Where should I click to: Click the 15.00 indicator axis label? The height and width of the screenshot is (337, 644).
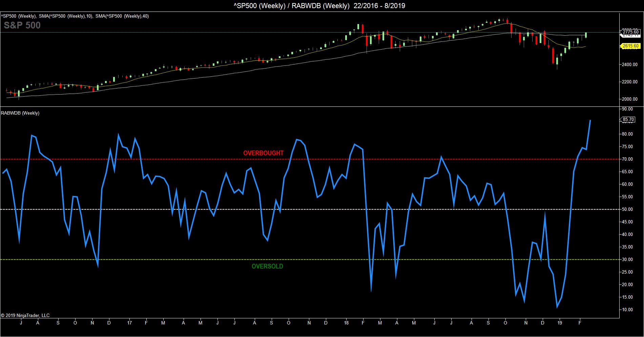tap(628, 297)
